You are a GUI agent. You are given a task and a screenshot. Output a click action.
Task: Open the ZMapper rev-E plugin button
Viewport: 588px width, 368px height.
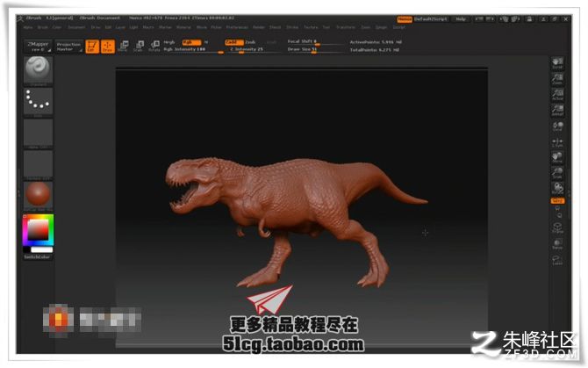39,47
